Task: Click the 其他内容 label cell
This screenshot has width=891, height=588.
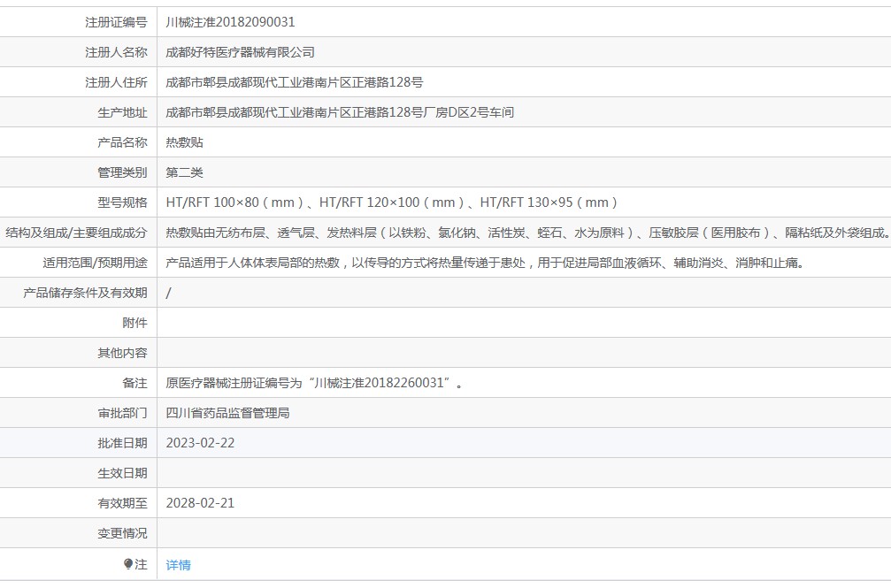Action: point(79,353)
